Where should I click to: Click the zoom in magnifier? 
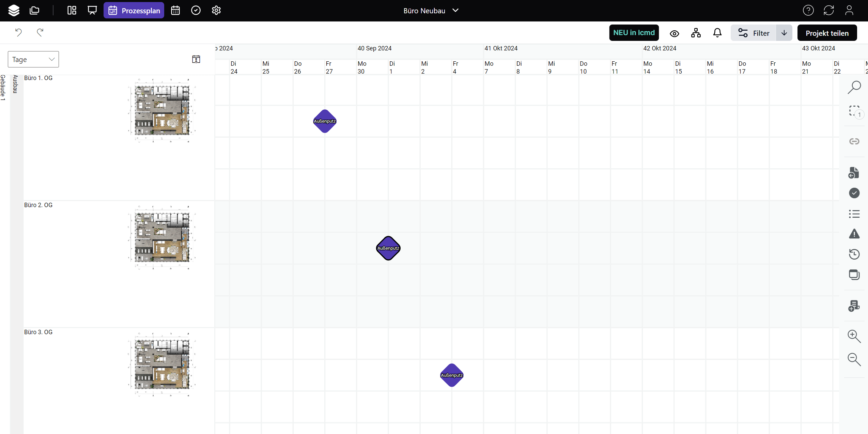(854, 336)
